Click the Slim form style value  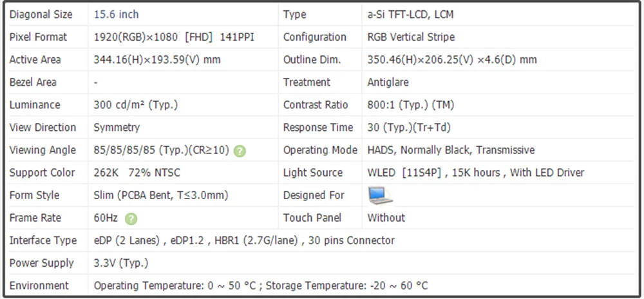[161, 195]
